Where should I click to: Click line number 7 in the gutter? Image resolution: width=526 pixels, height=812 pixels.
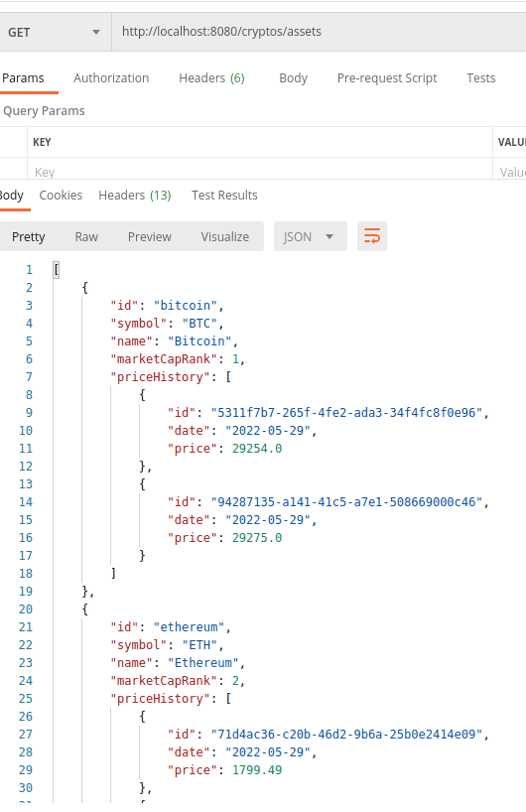(x=29, y=377)
